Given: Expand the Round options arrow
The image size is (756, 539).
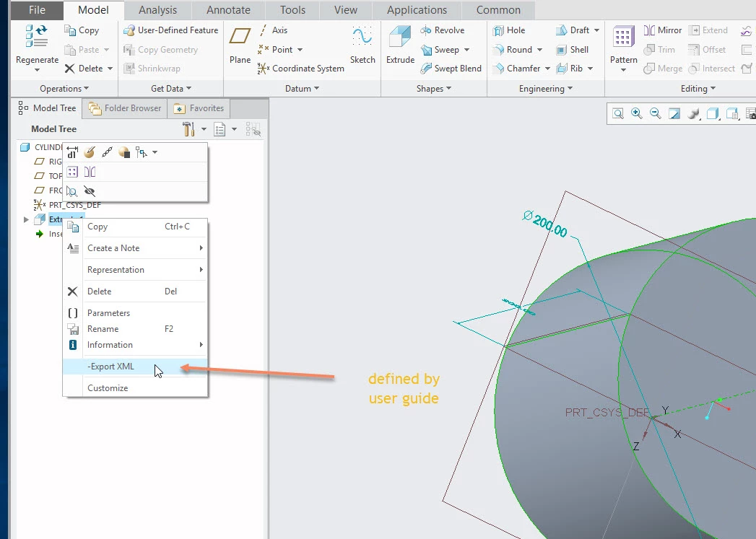Looking at the screenshot, I should [539, 50].
